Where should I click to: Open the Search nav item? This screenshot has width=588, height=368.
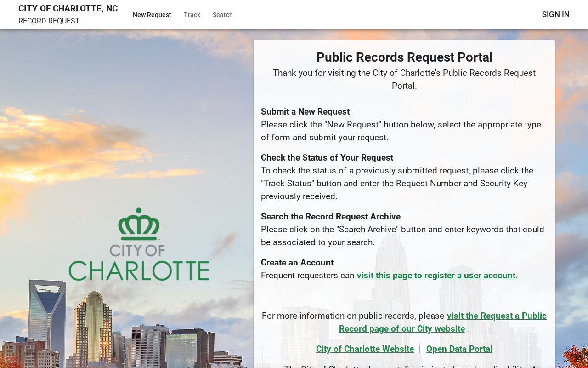point(223,15)
